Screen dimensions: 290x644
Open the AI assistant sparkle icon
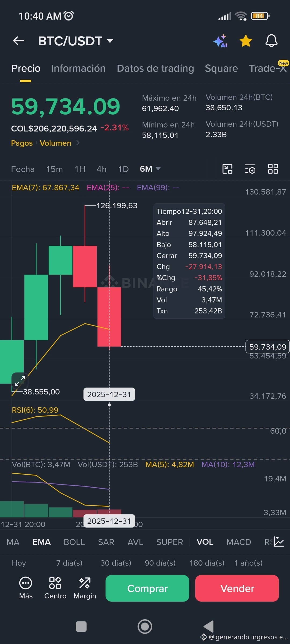pyautogui.click(x=220, y=41)
